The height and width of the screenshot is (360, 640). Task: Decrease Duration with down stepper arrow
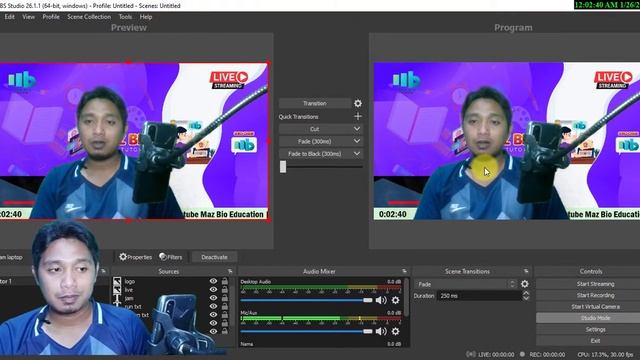[526, 298]
